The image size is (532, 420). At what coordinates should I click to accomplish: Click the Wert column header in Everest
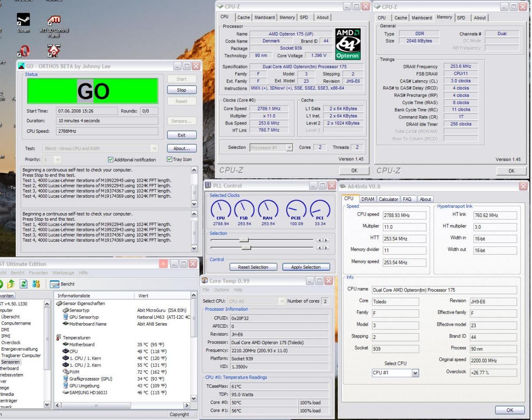click(163, 295)
